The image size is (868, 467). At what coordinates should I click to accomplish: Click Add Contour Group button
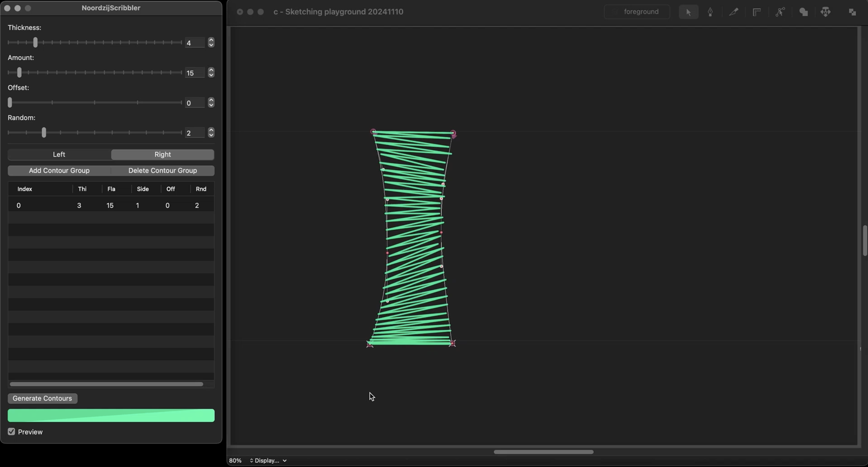(59, 171)
